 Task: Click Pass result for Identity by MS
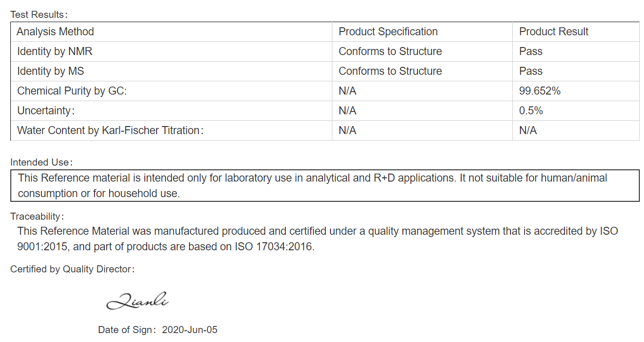[531, 71]
